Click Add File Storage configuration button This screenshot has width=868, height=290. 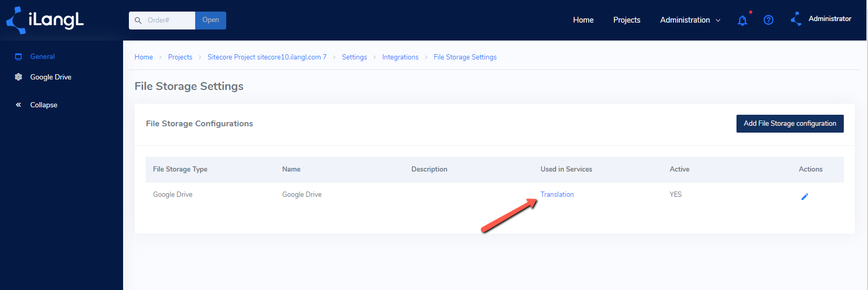click(790, 124)
